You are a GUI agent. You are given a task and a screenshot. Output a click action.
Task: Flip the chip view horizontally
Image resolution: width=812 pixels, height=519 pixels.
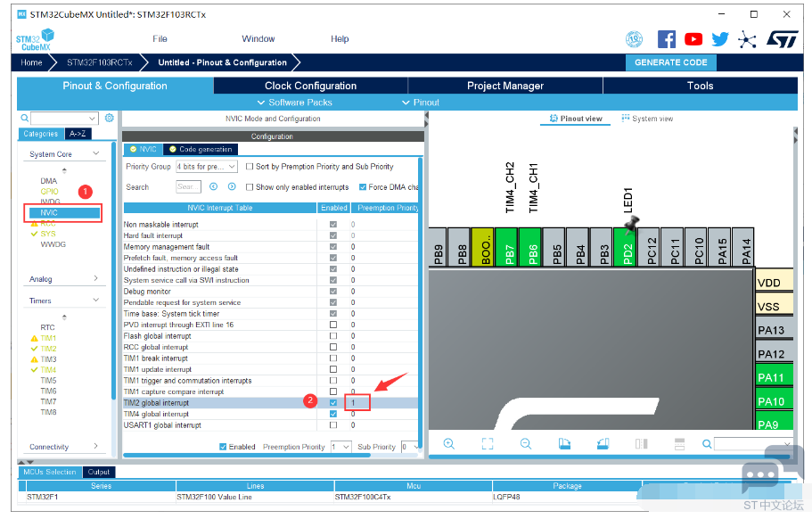click(641, 444)
